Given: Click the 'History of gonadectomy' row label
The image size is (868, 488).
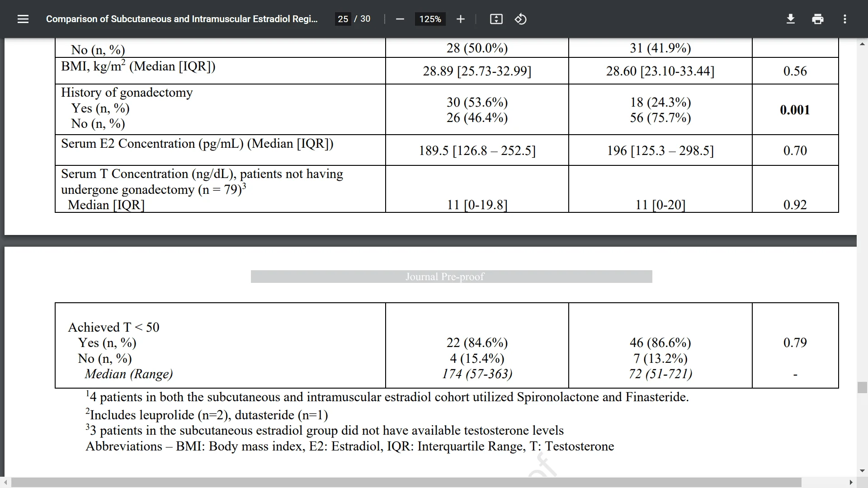Looking at the screenshot, I should tap(127, 93).
